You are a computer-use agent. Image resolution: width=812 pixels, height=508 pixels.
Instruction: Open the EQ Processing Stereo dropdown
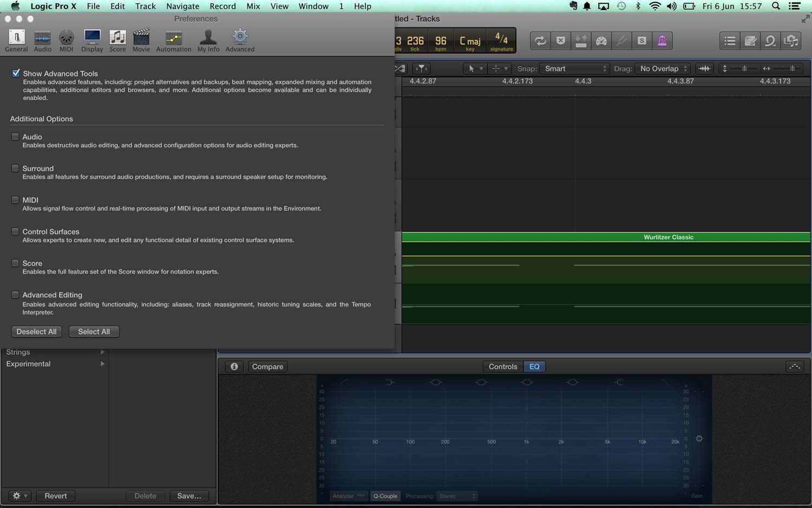point(457,496)
